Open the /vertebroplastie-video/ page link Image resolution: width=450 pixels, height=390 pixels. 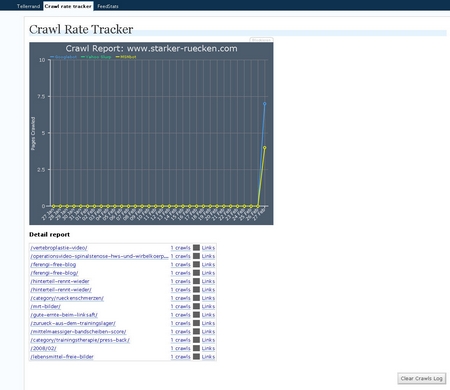59,248
